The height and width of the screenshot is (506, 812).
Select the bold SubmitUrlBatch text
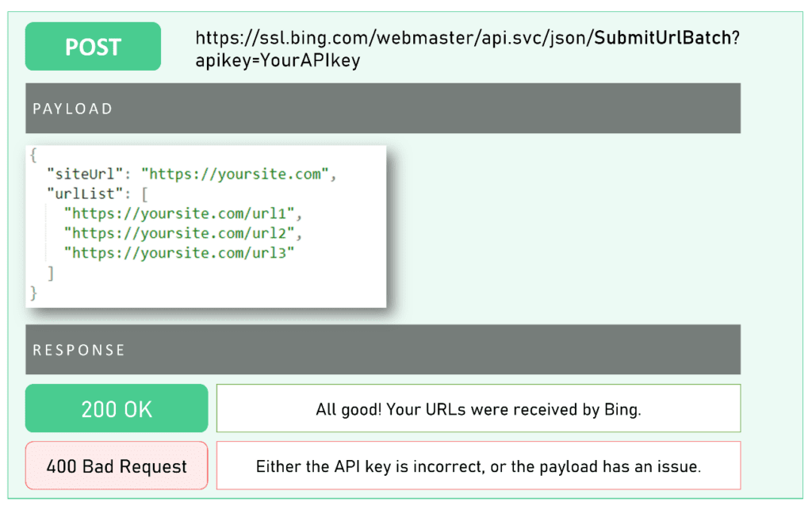(662, 38)
